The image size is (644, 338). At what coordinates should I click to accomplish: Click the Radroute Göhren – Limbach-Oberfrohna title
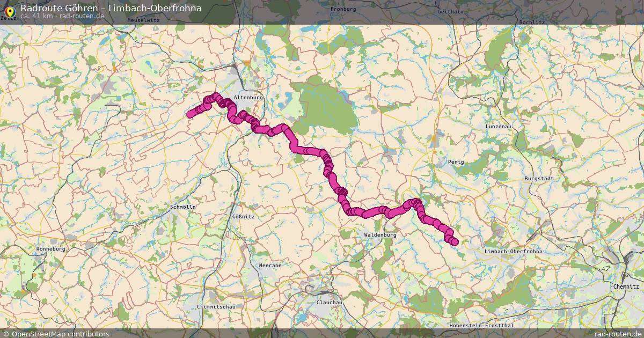pos(111,8)
